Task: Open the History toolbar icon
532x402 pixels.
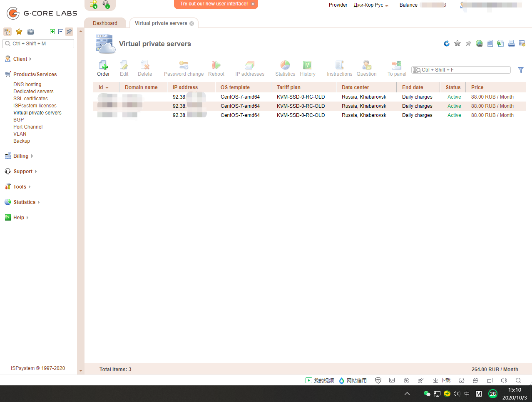Action: 307,65
